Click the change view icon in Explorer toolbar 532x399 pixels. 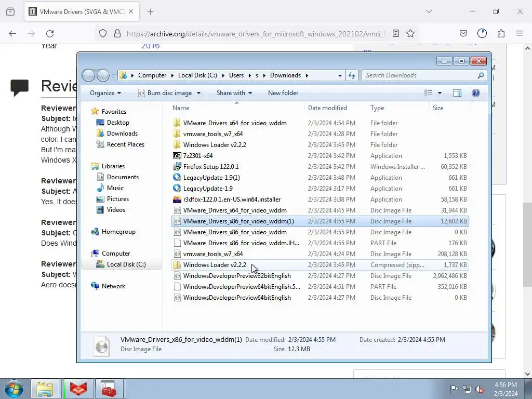tap(429, 93)
